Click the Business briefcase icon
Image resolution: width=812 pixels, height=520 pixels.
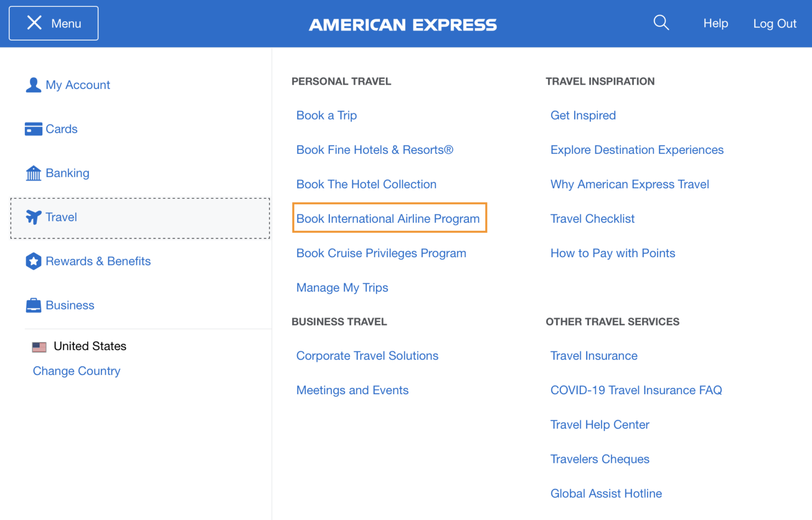pyautogui.click(x=33, y=305)
